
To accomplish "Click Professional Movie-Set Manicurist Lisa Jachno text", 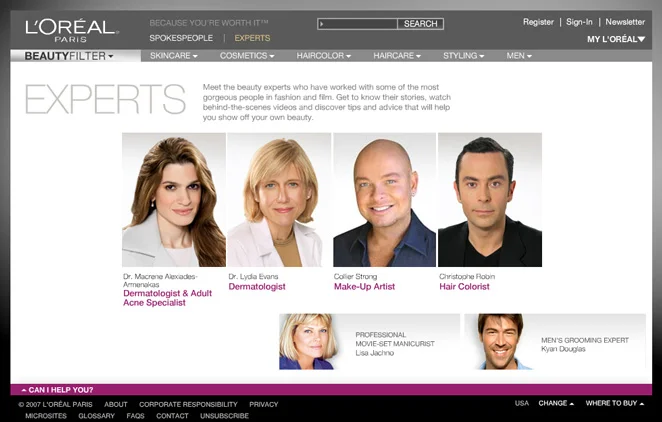I will [x=395, y=344].
